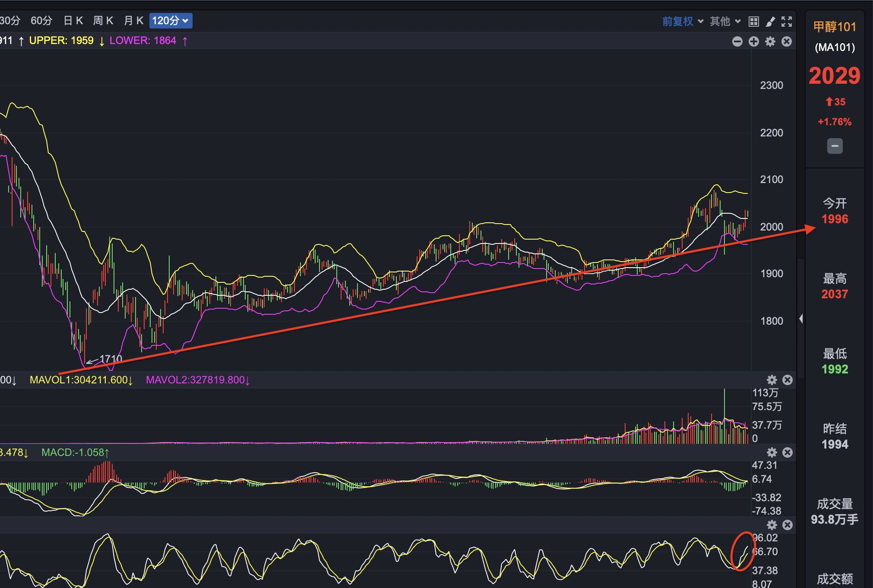
Task: Open MACD panel settings gear
Action: [x=772, y=452]
